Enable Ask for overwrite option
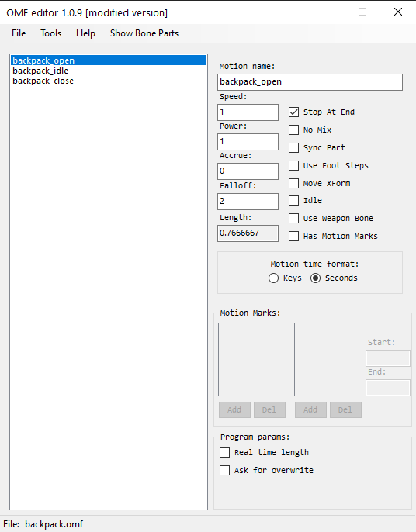 click(225, 470)
